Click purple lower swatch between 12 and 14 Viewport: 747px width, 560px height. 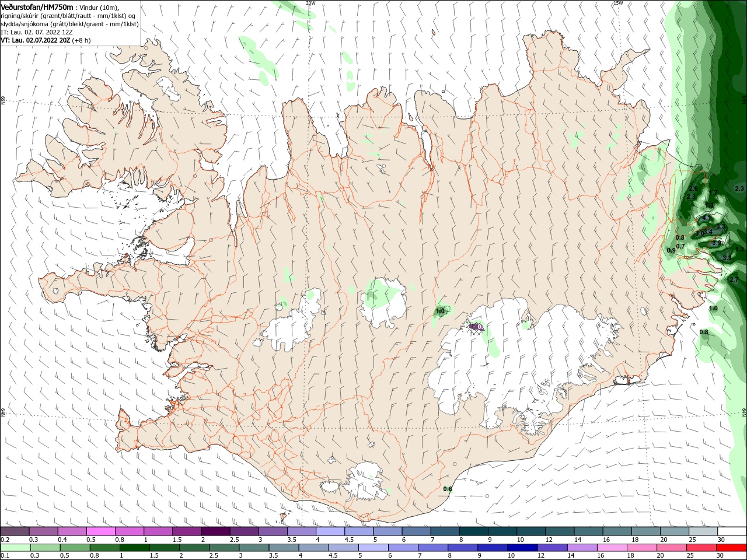click(x=553, y=548)
